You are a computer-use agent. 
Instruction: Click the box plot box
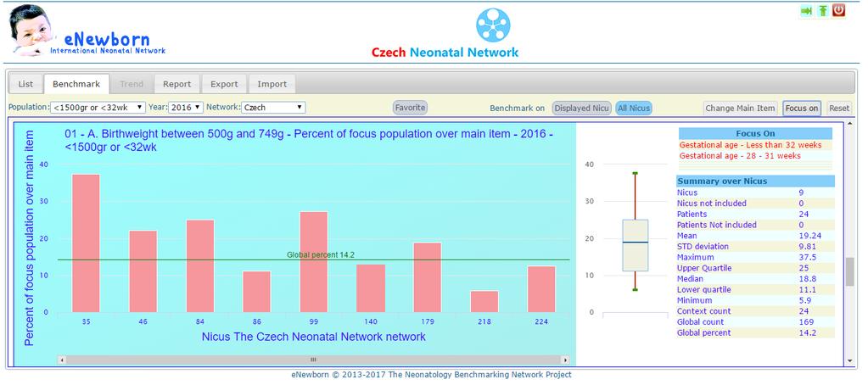pos(635,246)
